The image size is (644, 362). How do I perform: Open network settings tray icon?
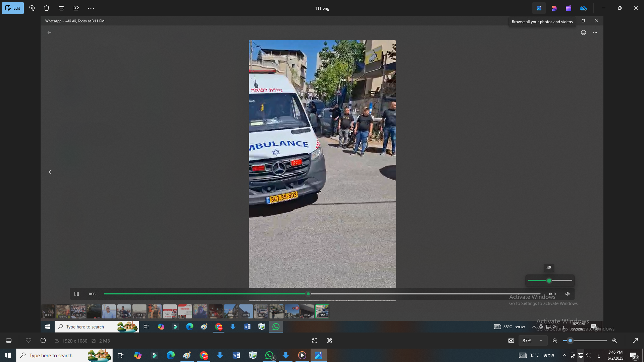[581, 355]
